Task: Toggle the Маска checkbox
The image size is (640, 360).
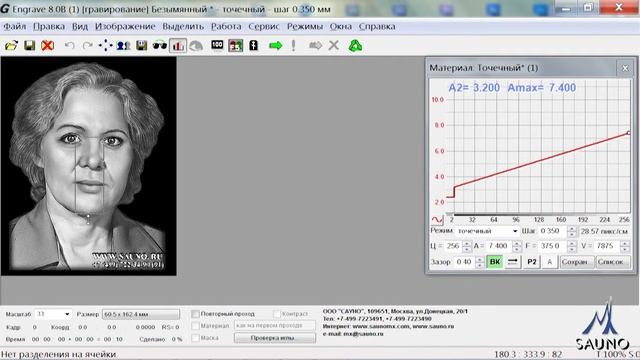Action: click(196, 338)
